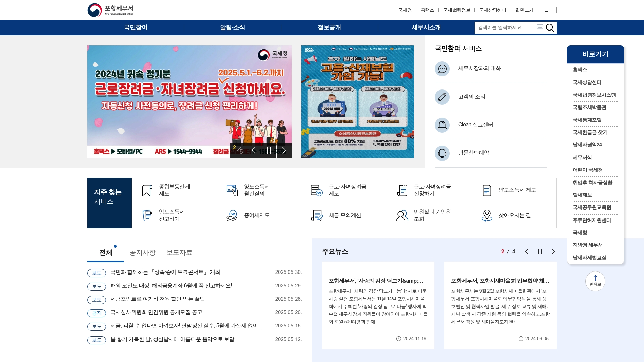The width and height of the screenshot is (644, 362).
Task: Go to next main banner slide
Action: click(x=284, y=150)
